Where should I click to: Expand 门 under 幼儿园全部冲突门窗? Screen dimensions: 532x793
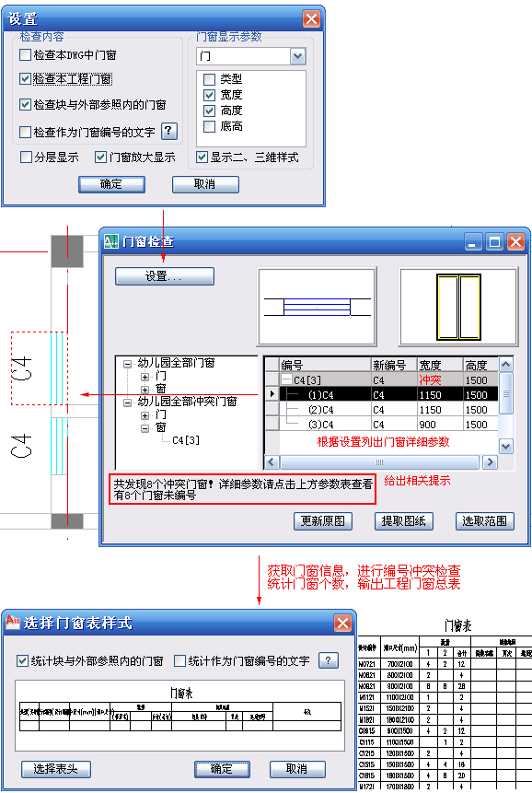145,415
